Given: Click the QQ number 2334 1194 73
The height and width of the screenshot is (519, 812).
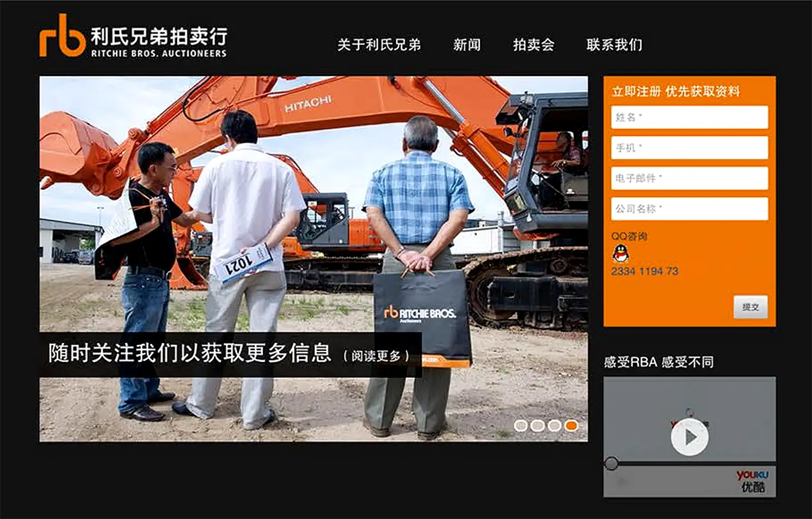Looking at the screenshot, I should click(x=645, y=271).
